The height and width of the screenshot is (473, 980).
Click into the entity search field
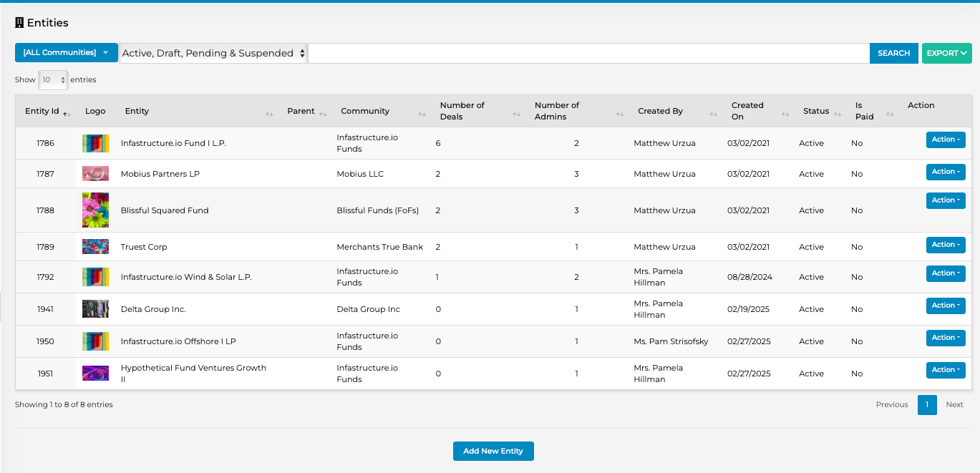tap(588, 54)
